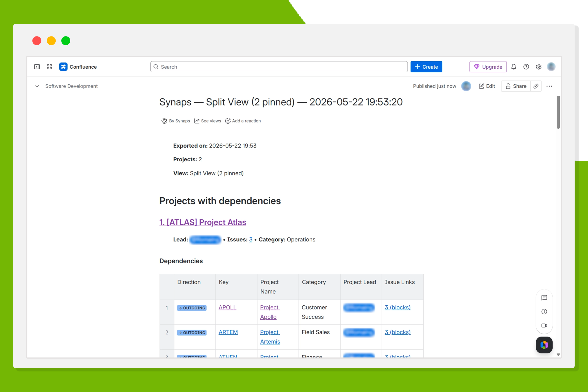Copy page link icon

click(536, 86)
